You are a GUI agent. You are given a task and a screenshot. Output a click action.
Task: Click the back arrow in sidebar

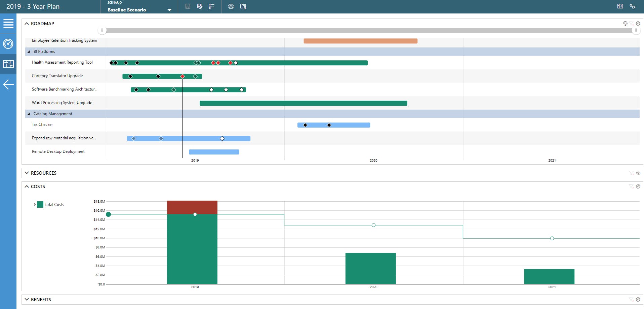pos(8,84)
